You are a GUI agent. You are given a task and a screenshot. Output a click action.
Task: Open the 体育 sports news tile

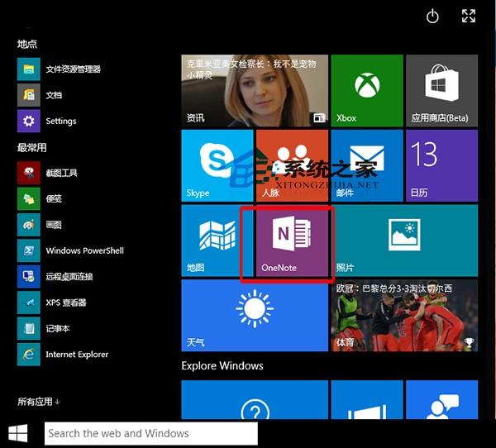pos(404,316)
